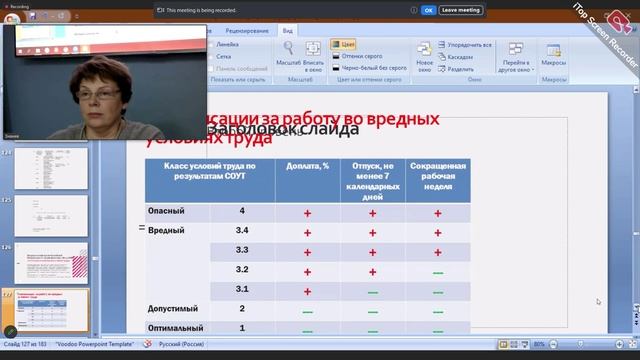
Task: Toggle the Линейка ruler checkbox
Action: (211, 44)
